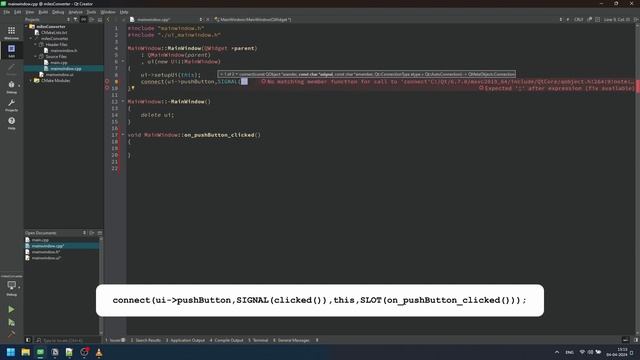This screenshot has height=360, width=640.
Task: Open the Projects mode wrench icon
Action: pos(11,104)
